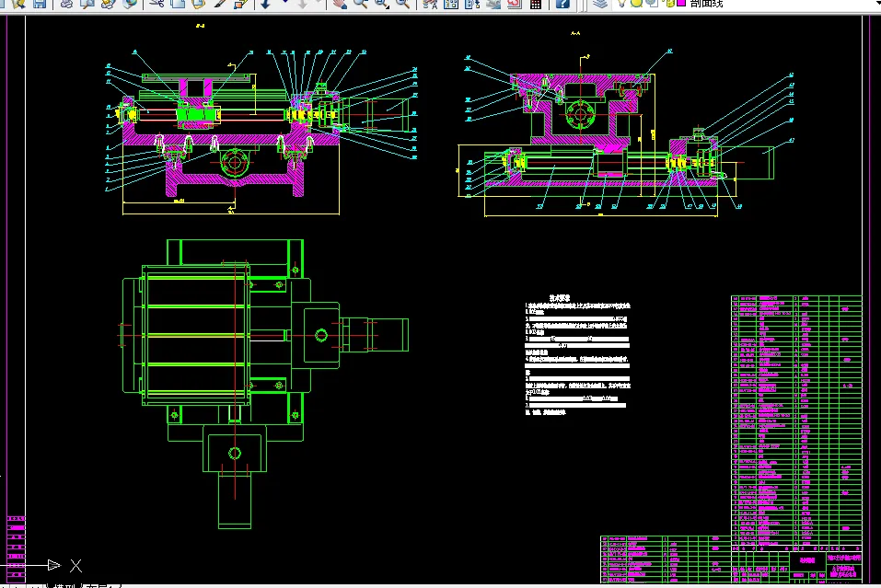Image resolution: width=881 pixels, height=588 pixels.
Task: Click the 3D DWF globe icon
Action: coord(129,4)
